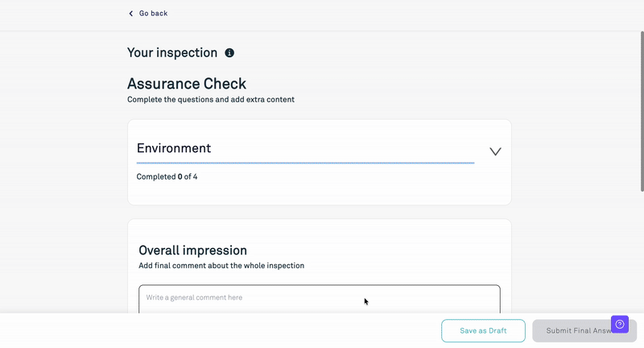The image size is (644, 348).
Task: Click Submit Final Answer button
Action: (x=572, y=331)
